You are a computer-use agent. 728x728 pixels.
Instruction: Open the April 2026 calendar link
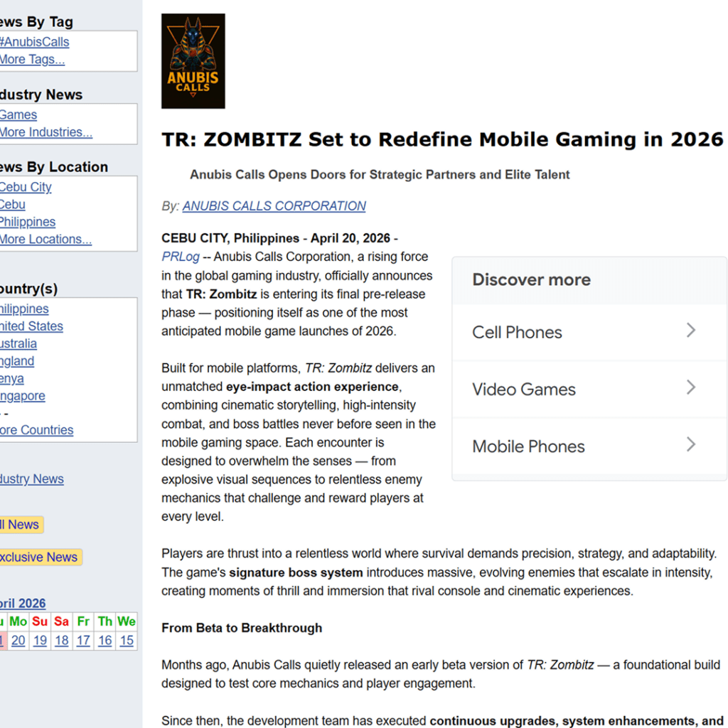click(23, 604)
